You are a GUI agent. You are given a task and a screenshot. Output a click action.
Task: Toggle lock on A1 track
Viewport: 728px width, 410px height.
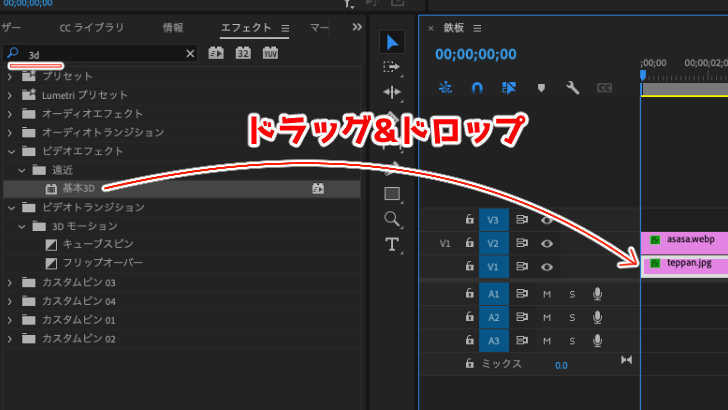[x=469, y=293]
